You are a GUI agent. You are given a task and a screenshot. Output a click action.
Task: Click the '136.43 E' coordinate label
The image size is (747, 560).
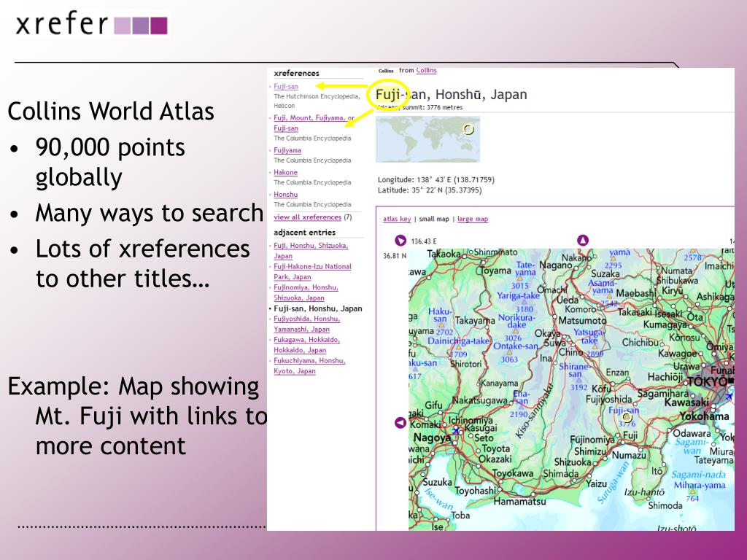(x=424, y=241)
